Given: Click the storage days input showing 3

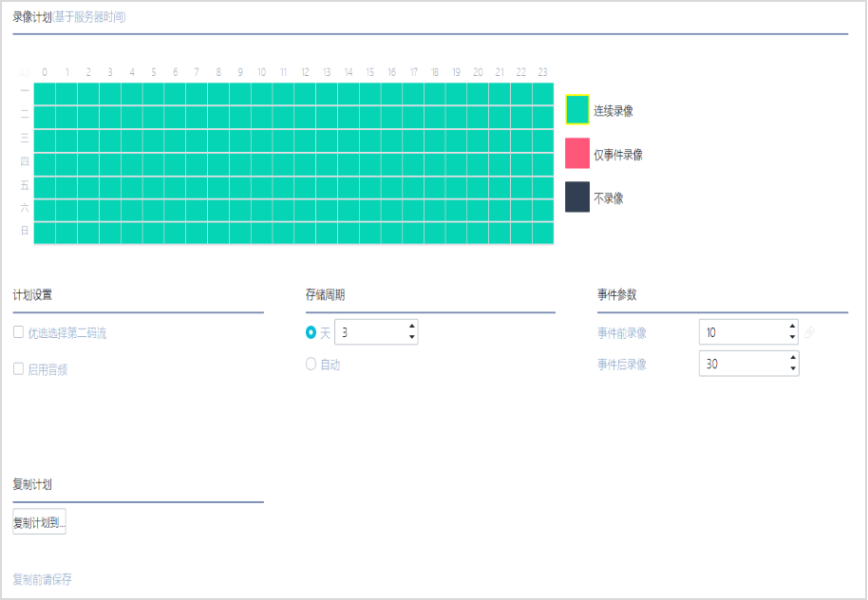Looking at the screenshot, I should coord(369,332).
